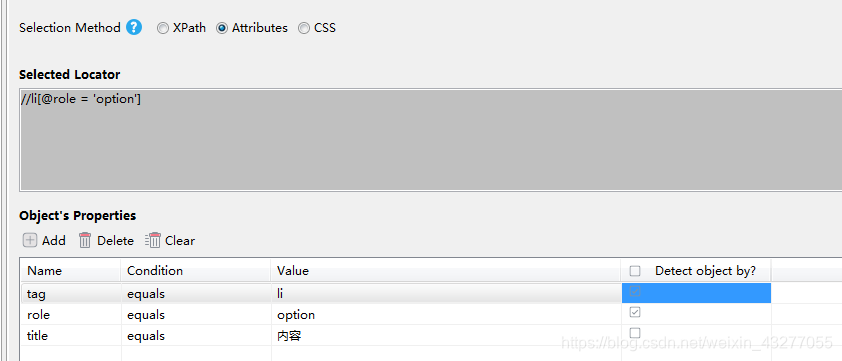Open the Condition cell of the tag row

pos(196,294)
